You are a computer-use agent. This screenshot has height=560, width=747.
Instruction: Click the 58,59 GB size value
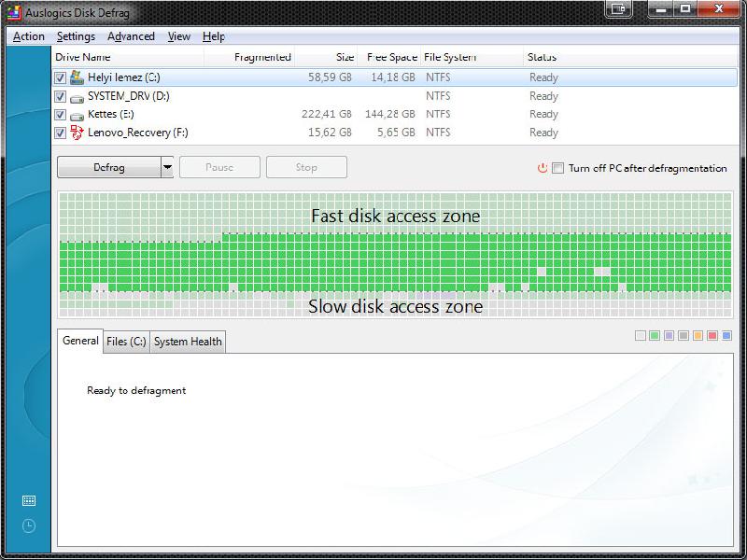point(330,77)
